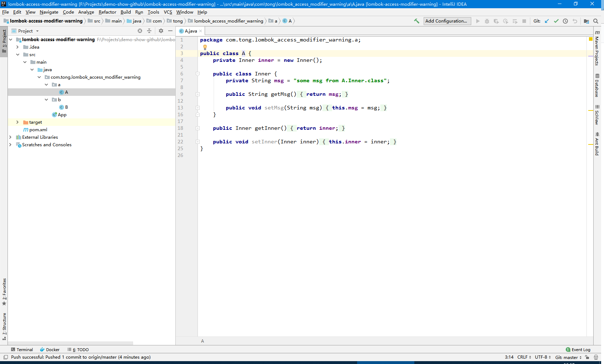Viewport: 604px width, 364px height.
Task: Select class B in project tree
Action: pos(64,107)
